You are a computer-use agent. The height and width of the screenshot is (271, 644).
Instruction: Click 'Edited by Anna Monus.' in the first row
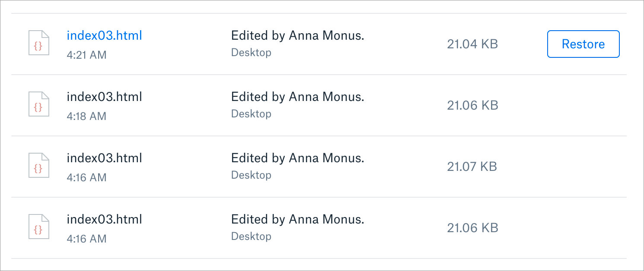coord(298,35)
